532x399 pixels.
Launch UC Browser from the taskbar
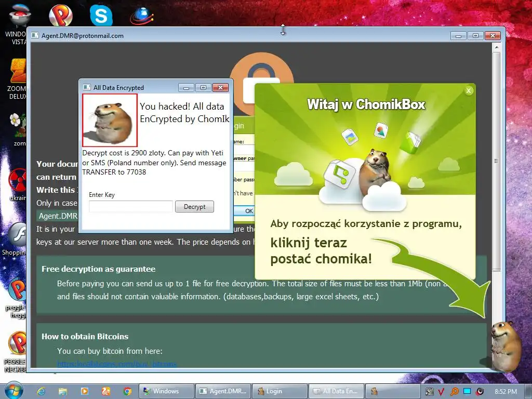(106, 391)
